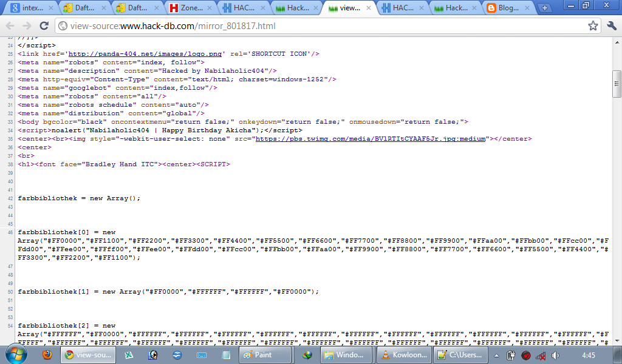Open the Windows Explorer taskbar window
The width and height of the screenshot is (622, 364).
pyautogui.click(x=346, y=355)
